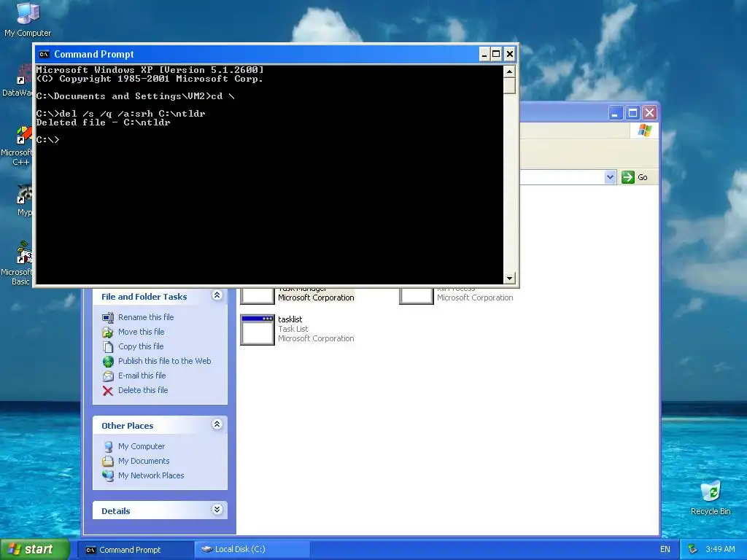Open My Computer desktop icon
This screenshot has height=560, width=747.
click(x=28, y=19)
